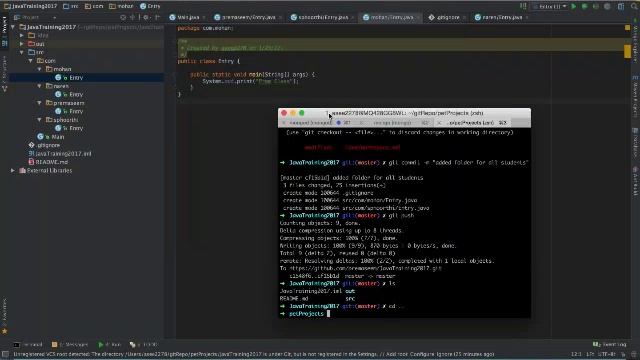The height and width of the screenshot is (360, 640).
Task: Collapse the JavaTraining2017 root node
Action: pos(13,27)
